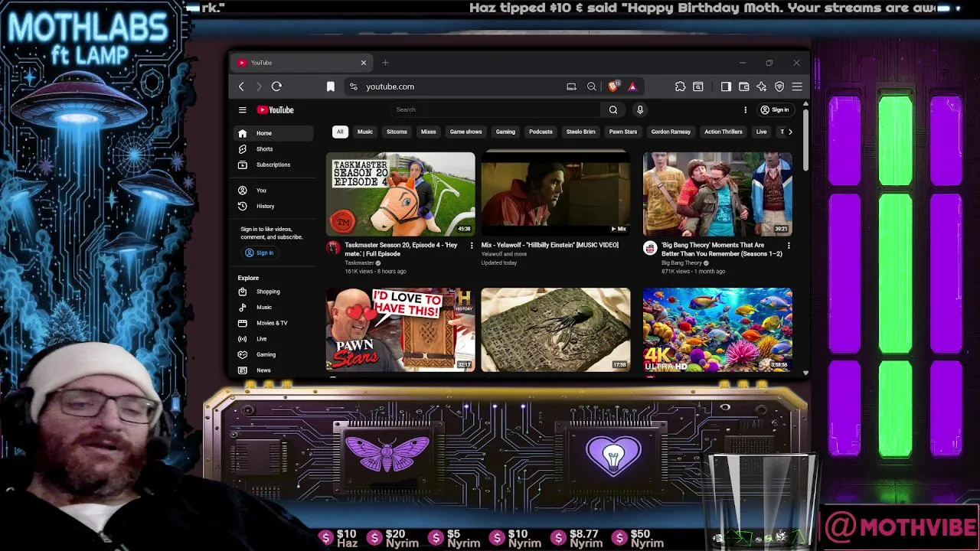
Task: Open the Brave Wallet icon
Action: coord(743,86)
